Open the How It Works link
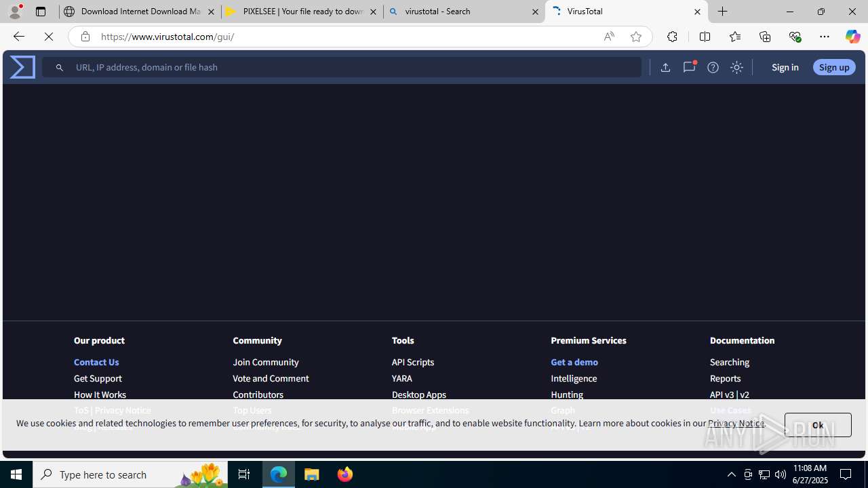Image resolution: width=868 pixels, height=488 pixels. pyautogui.click(x=100, y=394)
